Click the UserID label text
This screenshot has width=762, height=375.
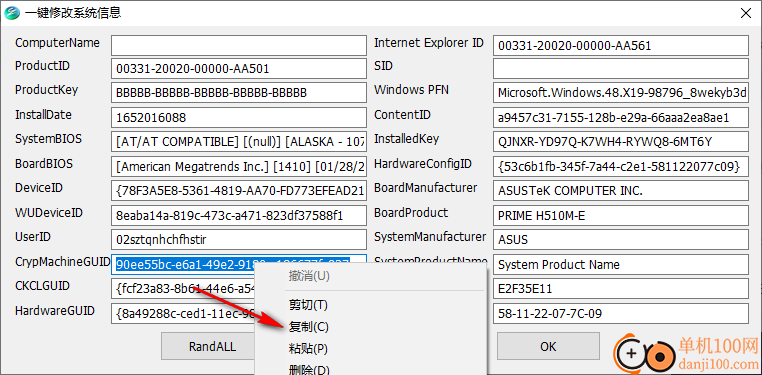(x=33, y=237)
